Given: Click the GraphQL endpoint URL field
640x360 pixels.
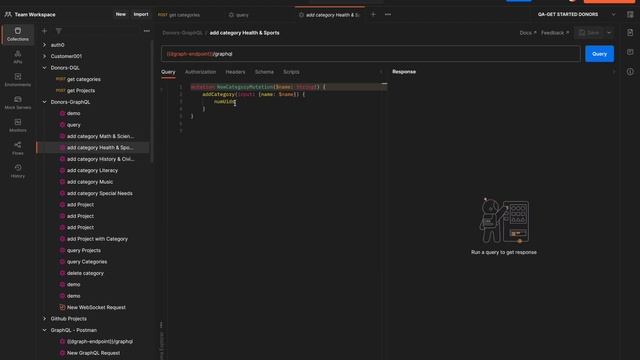Looking at the screenshot, I should [371, 54].
